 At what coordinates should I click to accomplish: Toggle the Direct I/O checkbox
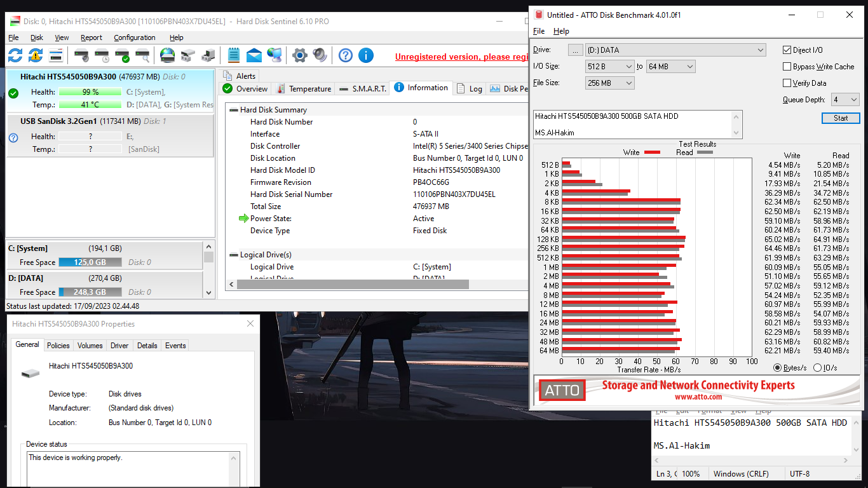click(x=787, y=50)
